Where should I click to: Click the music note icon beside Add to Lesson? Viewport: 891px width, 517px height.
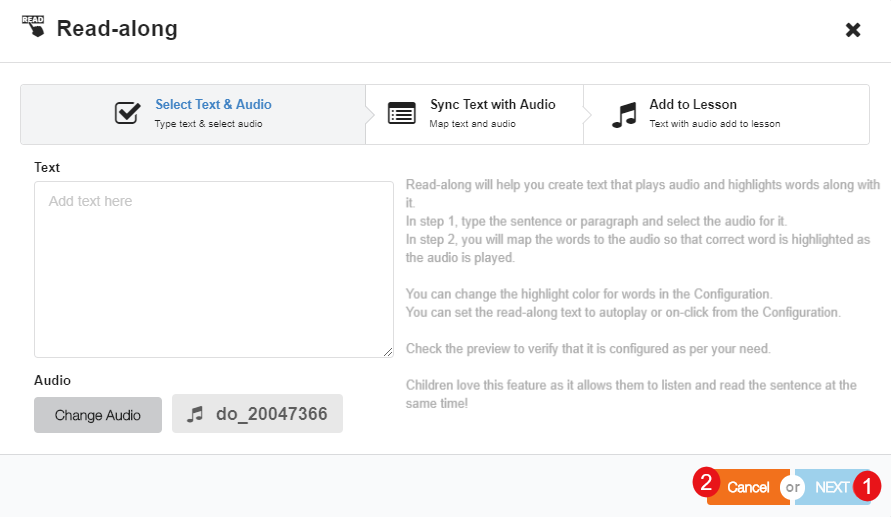pos(624,114)
